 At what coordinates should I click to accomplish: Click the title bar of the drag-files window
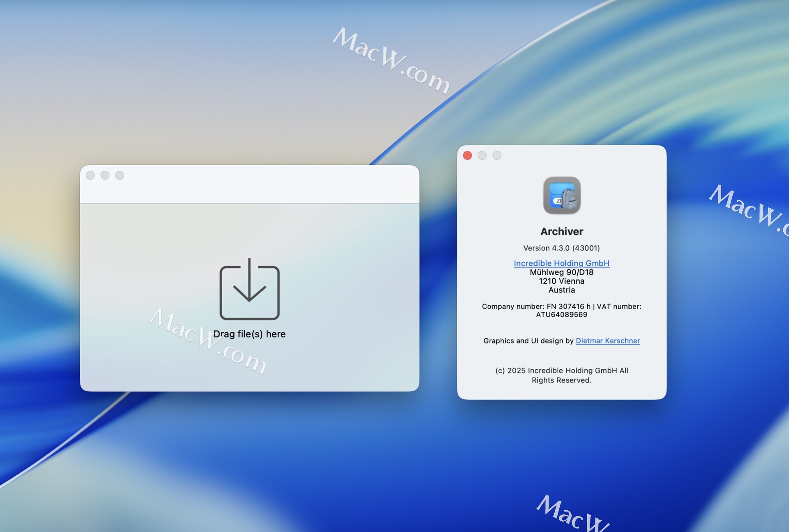(249, 184)
